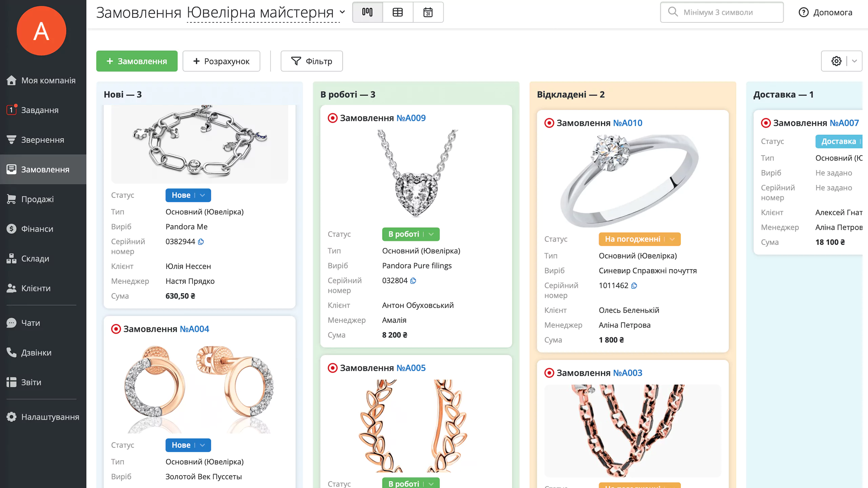The height and width of the screenshot is (488, 868).
Task: Click the search magnifier icon
Action: pos(673,12)
